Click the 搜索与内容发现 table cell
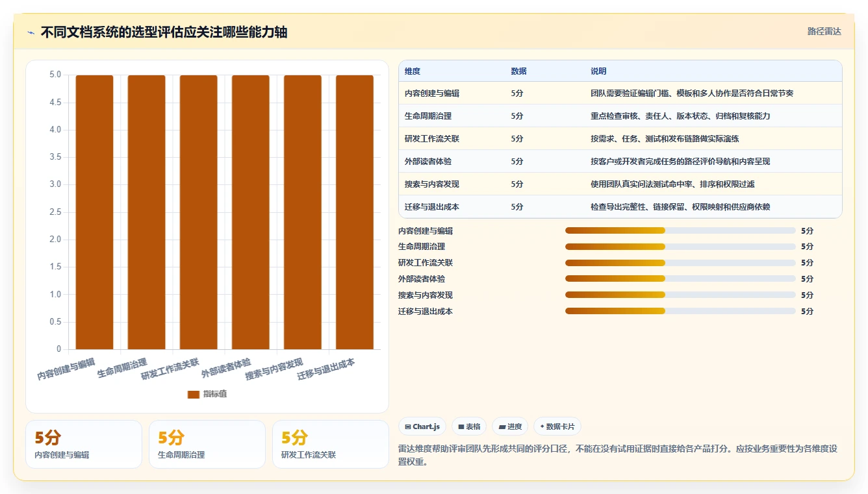Image resolution: width=868 pixels, height=494 pixels. tap(432, 184)
